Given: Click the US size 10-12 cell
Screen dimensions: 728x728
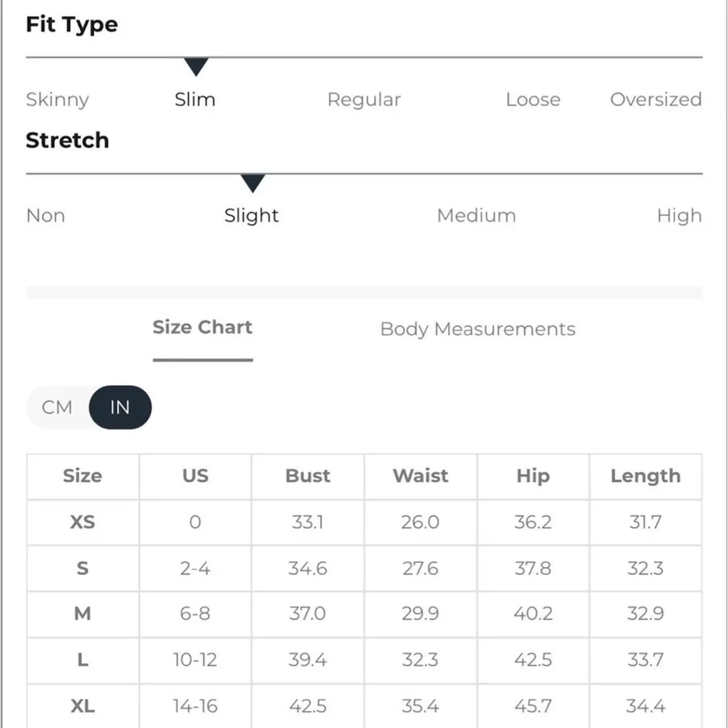Looking at the screenshot, I should 195,660.
